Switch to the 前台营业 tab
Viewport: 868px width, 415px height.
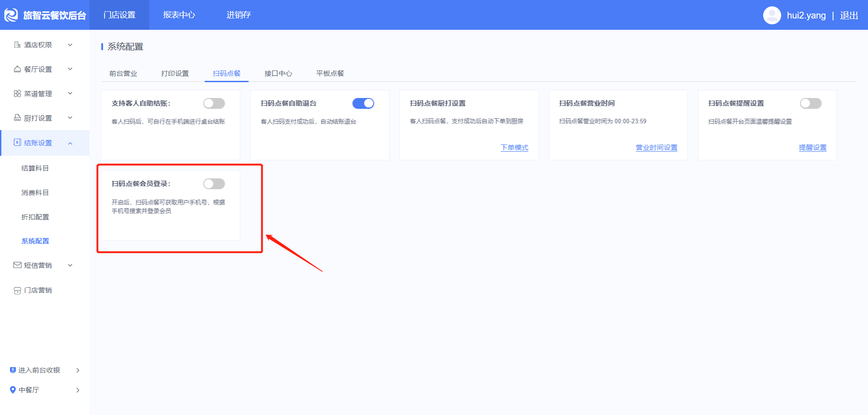[x=123, y=73]
